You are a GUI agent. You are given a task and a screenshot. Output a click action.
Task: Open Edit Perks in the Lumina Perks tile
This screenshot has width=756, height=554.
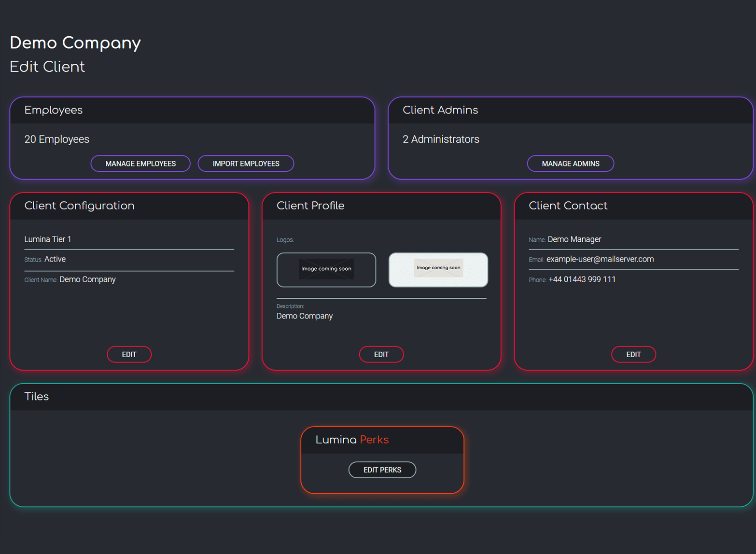coord(382,470)
